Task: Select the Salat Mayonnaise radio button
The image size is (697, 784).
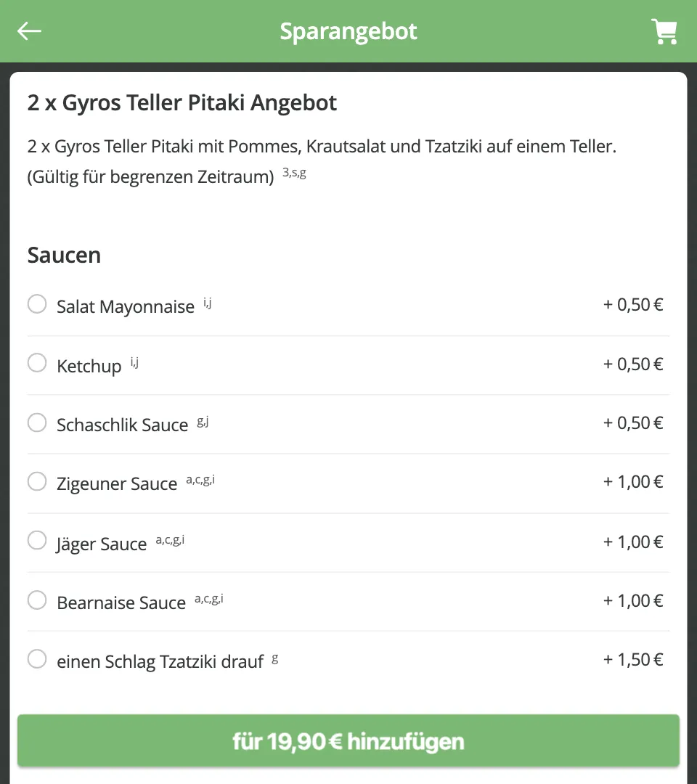Action: click(37, 304)
